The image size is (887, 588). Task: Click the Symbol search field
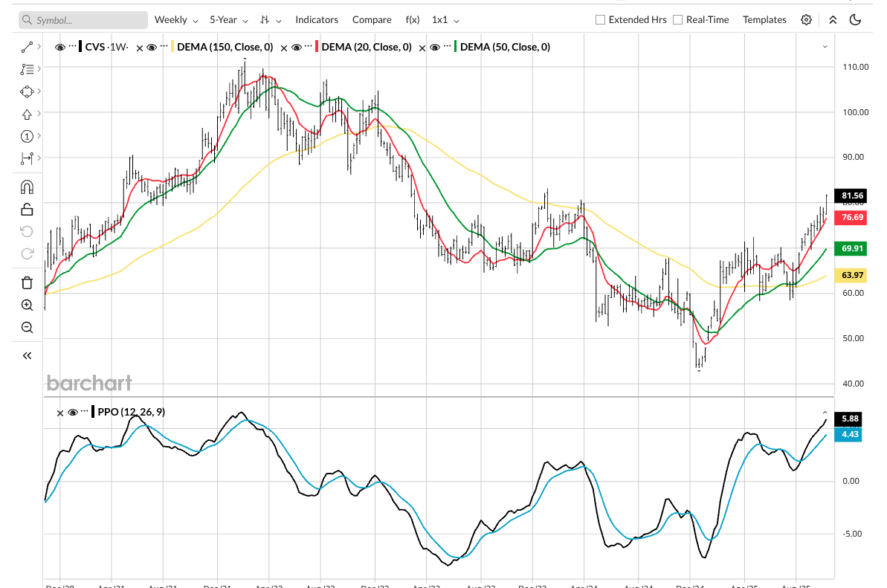pos(83,20)
